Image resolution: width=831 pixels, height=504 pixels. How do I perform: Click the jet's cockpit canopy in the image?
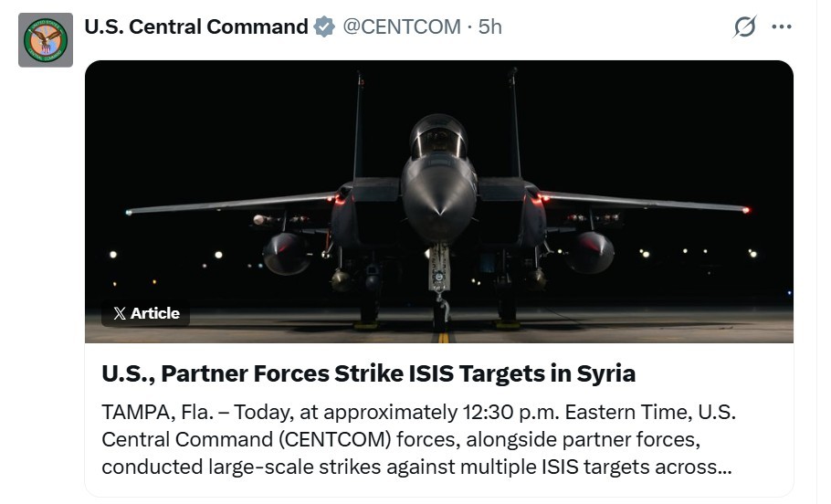point(438,139)
